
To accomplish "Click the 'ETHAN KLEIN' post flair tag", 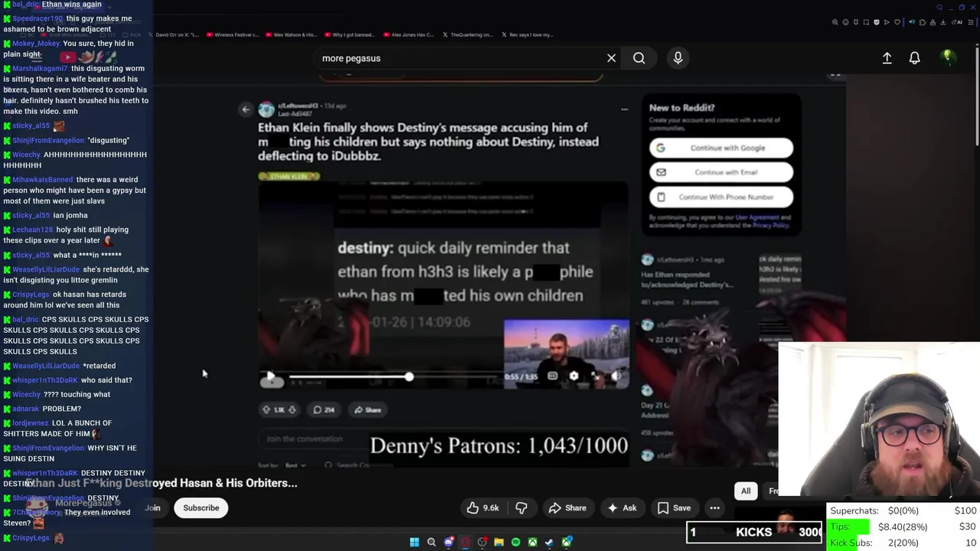I will point(289,177).
